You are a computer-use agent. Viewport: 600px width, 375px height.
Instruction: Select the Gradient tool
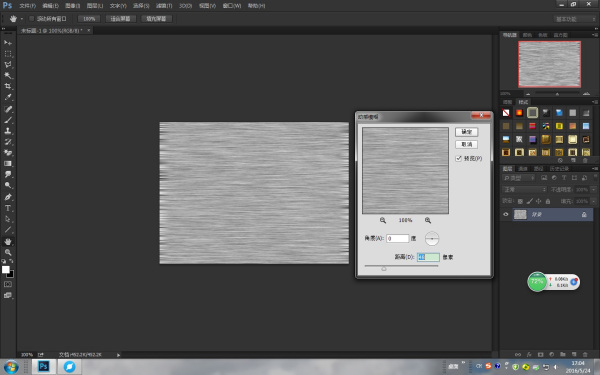[8, 163]
